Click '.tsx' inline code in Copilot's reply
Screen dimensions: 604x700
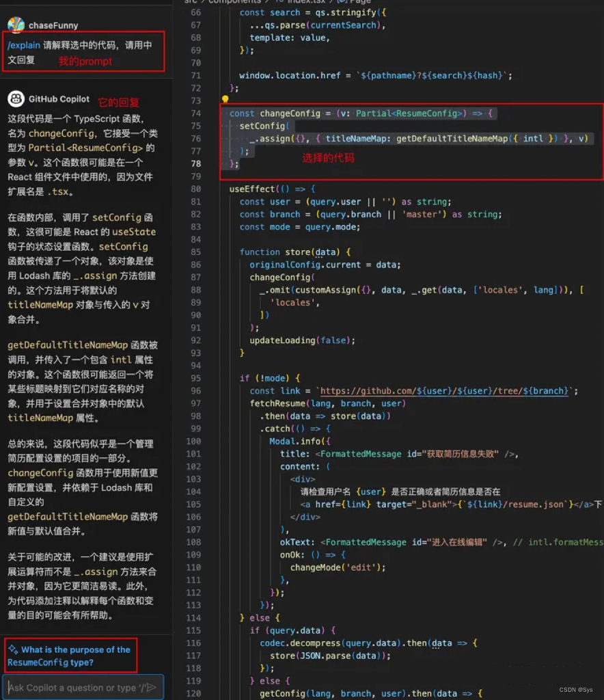58,192
